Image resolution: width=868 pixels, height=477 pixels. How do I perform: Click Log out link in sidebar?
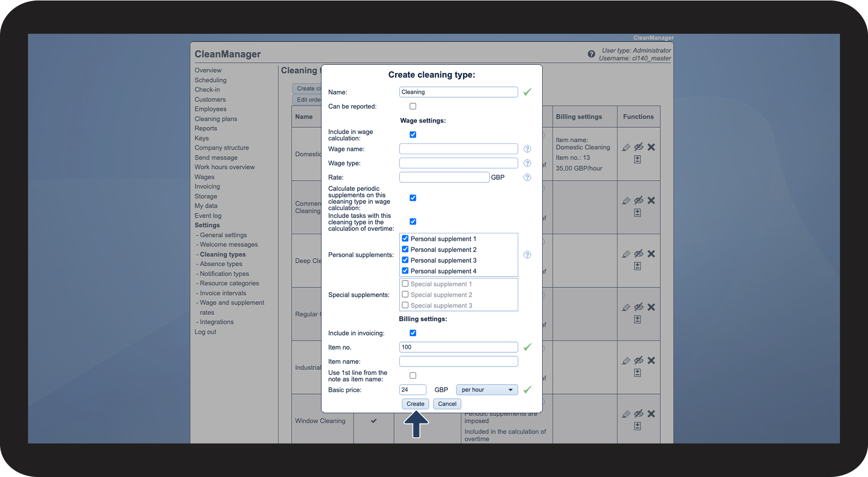(x=205, y=332)
